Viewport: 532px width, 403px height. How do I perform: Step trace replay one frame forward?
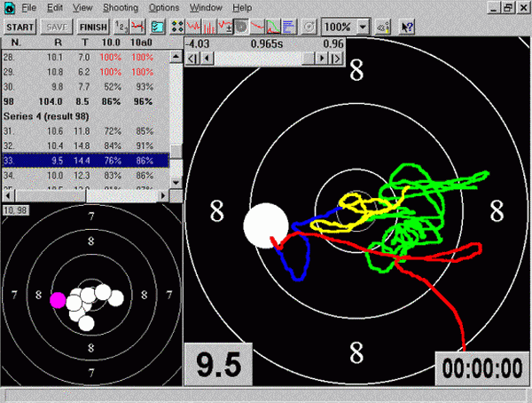pos(321,59)
